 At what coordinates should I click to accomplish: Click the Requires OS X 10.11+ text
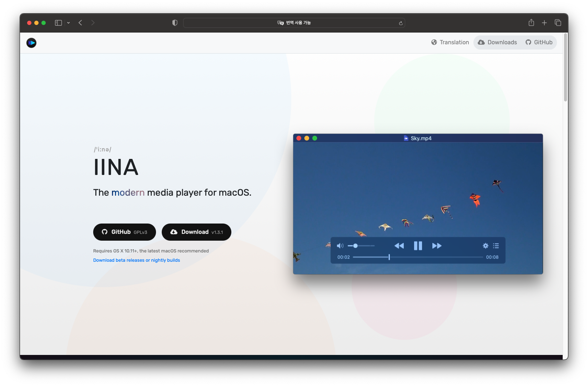(151, 251)
